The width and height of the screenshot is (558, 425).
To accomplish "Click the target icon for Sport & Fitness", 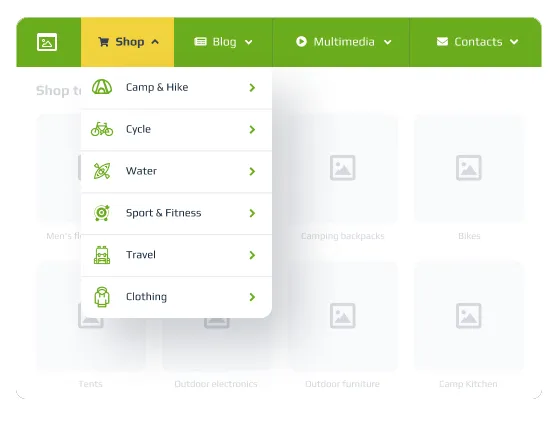I will [102, 213].
